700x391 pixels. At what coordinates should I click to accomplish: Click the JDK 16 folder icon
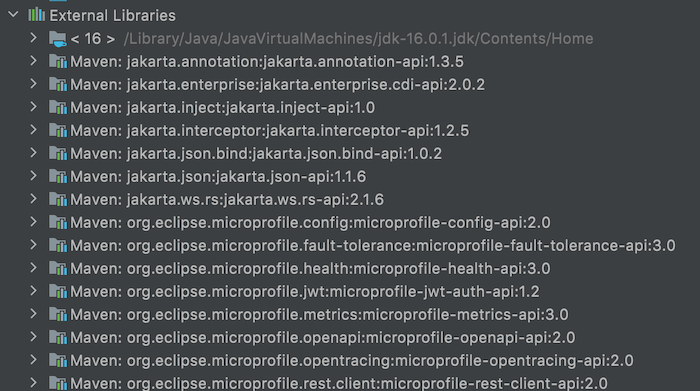click(58, 39)
